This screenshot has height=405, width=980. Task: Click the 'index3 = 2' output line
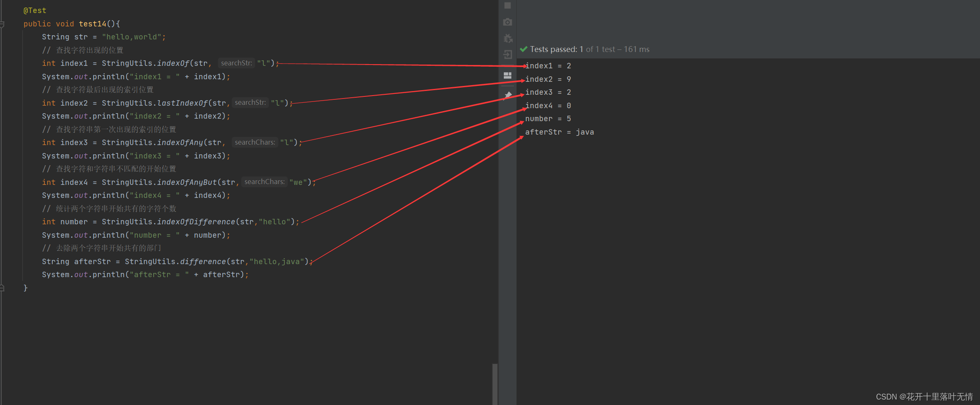[548, 92]
